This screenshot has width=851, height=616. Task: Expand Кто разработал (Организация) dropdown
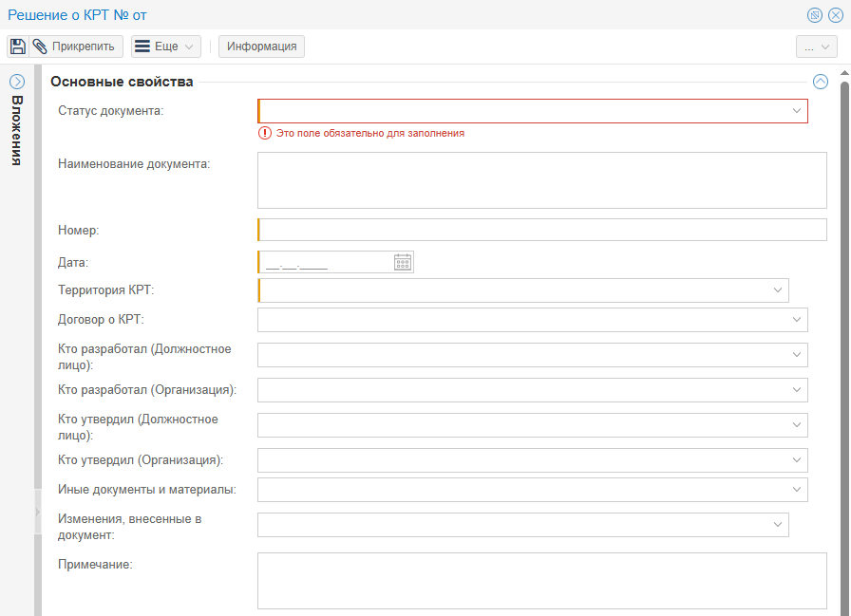pyautogui.click(x=797, y=390)
